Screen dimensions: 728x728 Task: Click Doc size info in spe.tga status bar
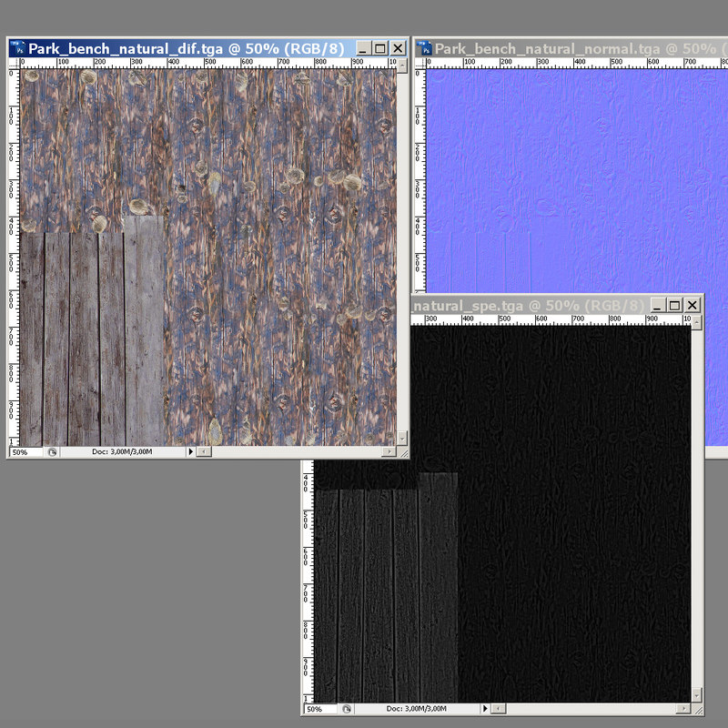(416, 708)
